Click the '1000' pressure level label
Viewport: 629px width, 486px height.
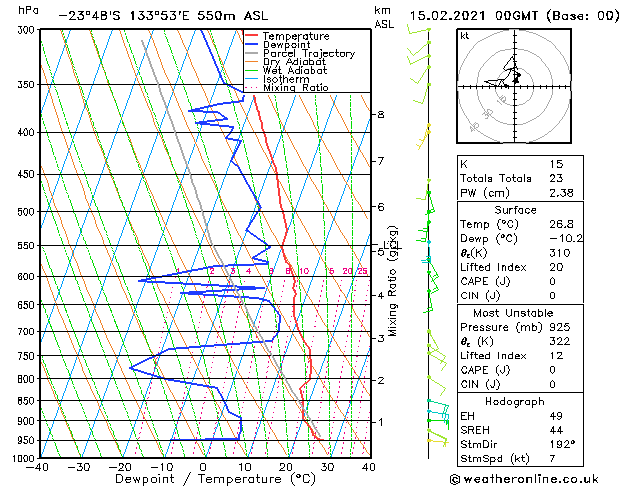click(26, 458)
